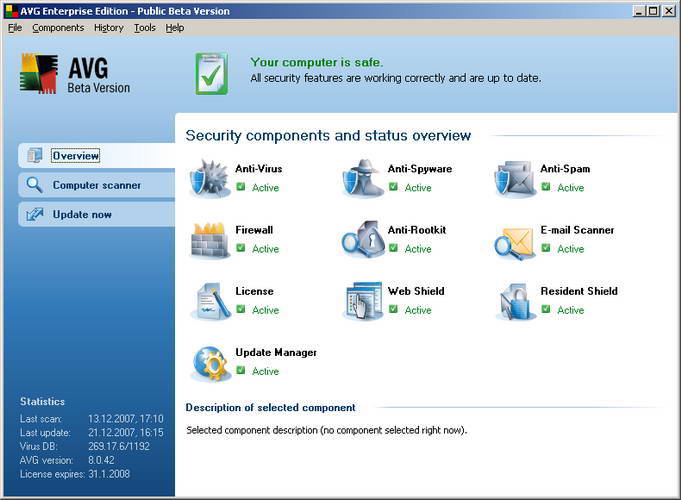Click the AVG title bar application icon
The height and width of the screenshot is (500, 681).
point(12,10)
